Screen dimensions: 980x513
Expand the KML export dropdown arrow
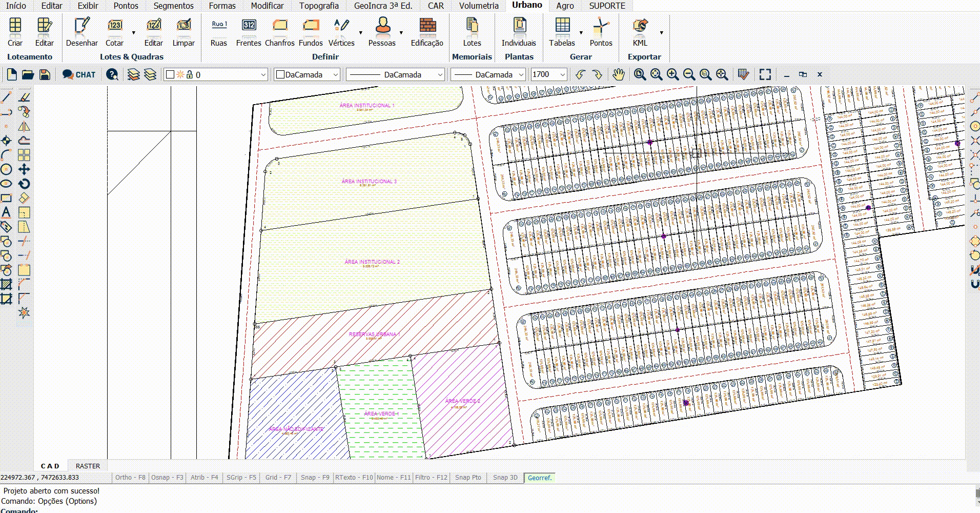(x=661, y=33)
